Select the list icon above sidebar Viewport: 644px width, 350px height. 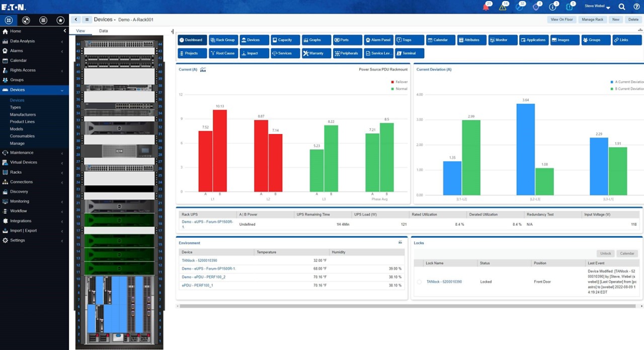point(43,20)
